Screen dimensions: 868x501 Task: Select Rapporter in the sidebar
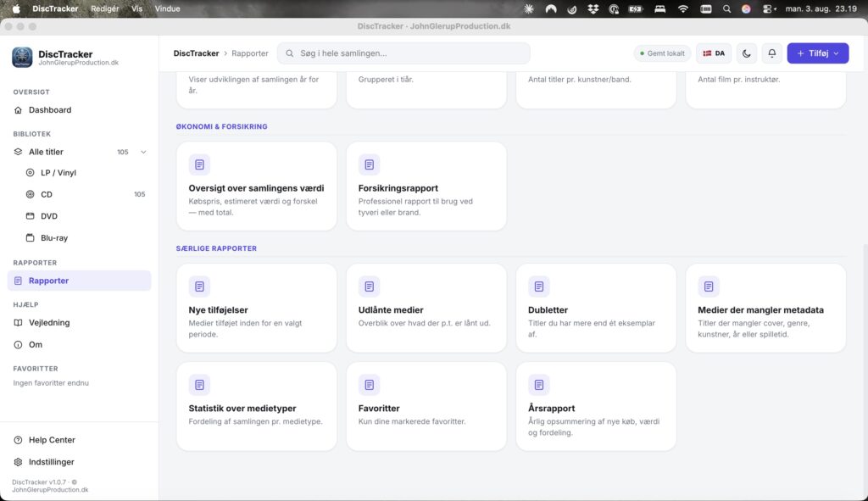pyautogui.click(x=79, y=281)
